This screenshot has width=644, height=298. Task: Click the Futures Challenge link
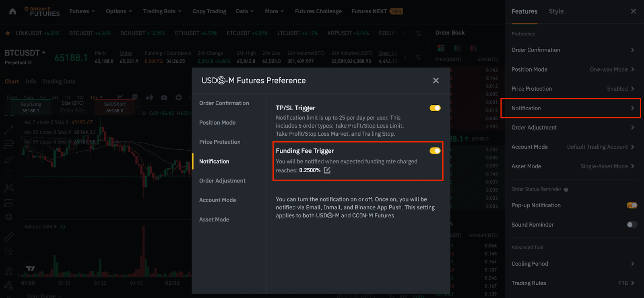pyautogui.click(x=318, y=11)
